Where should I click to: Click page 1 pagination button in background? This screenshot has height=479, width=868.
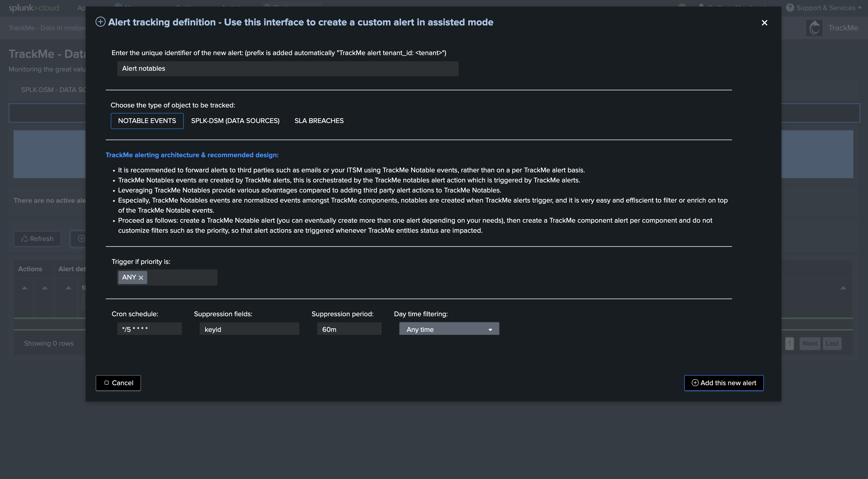pyautogui.click(x=789, y=343)
